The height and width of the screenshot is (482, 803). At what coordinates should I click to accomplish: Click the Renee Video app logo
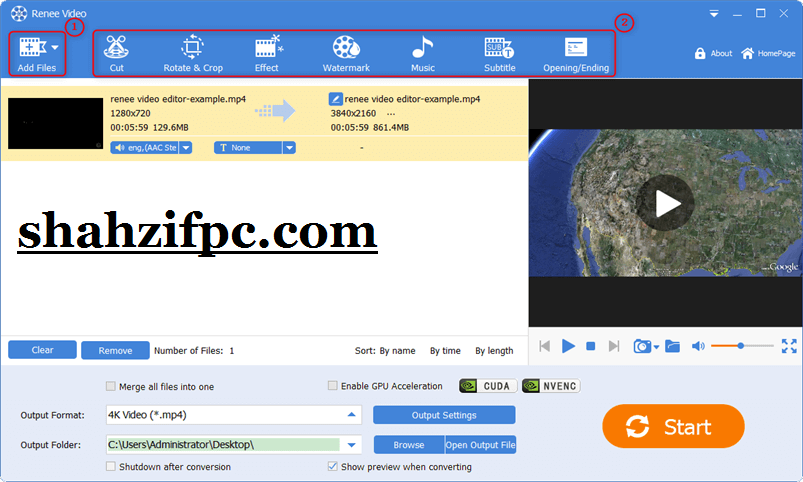[x=19, y=13]
